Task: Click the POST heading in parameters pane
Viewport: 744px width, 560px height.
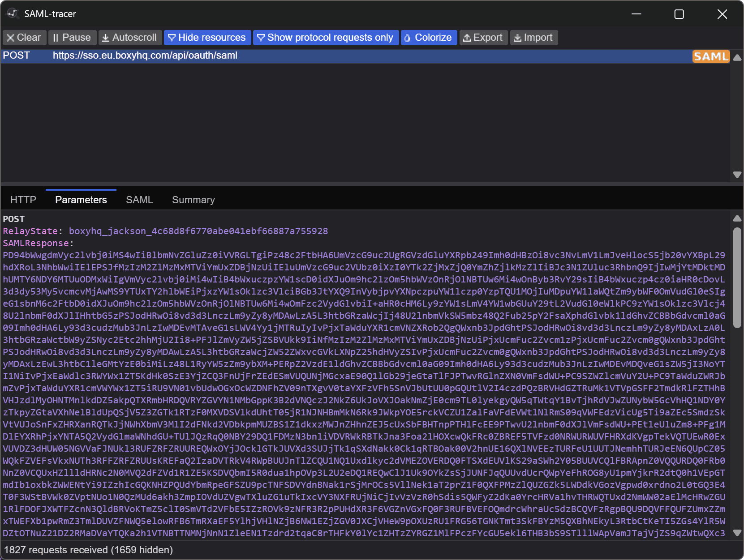Action: [x=13, y=219]
